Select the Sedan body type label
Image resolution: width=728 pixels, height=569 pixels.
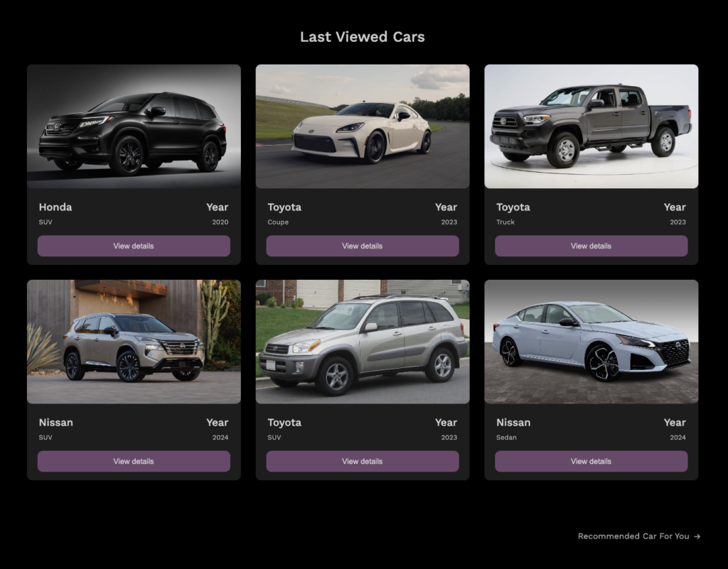tap(506, 438)
